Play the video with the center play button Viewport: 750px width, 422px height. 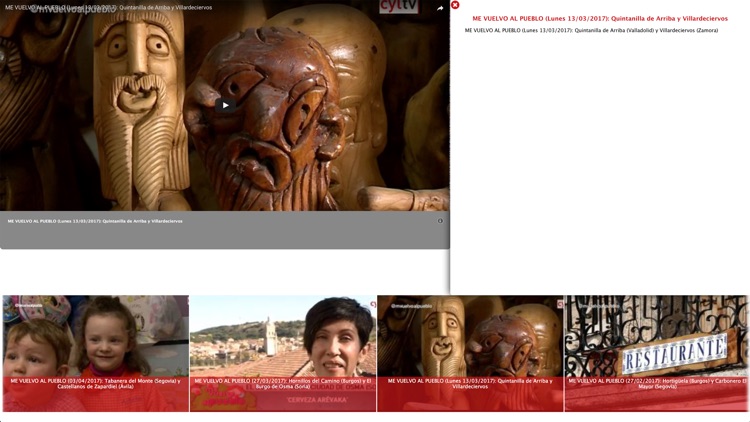coord(225,105)
